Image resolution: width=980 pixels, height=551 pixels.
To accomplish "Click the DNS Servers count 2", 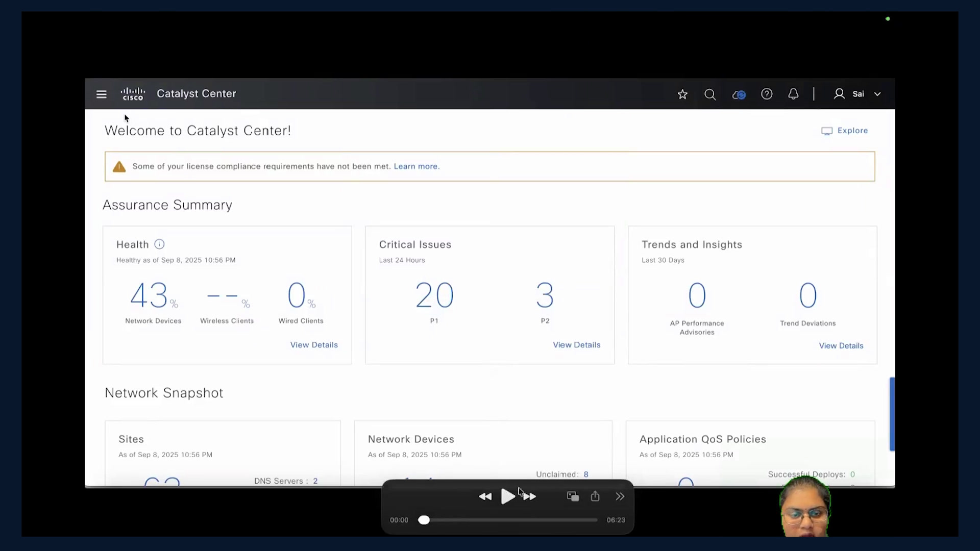I will click(x=315, y=481).
